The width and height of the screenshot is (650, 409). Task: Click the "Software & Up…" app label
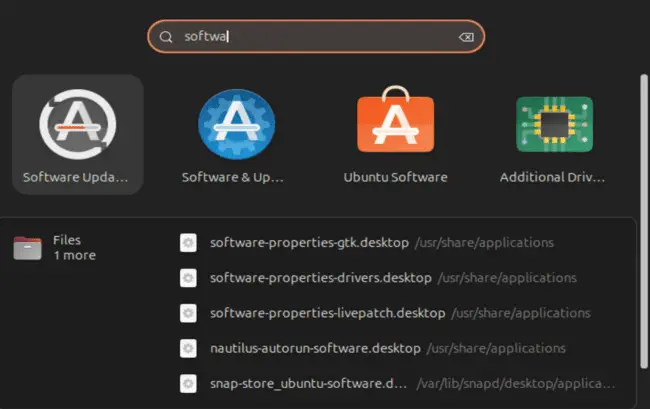[x=233, y=177]
